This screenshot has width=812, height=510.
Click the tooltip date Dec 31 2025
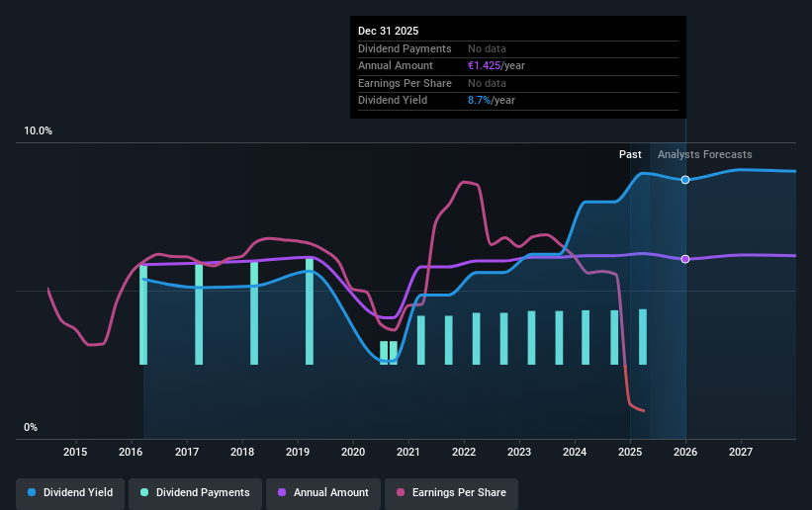pyautogui.click(x=388, y=31)
